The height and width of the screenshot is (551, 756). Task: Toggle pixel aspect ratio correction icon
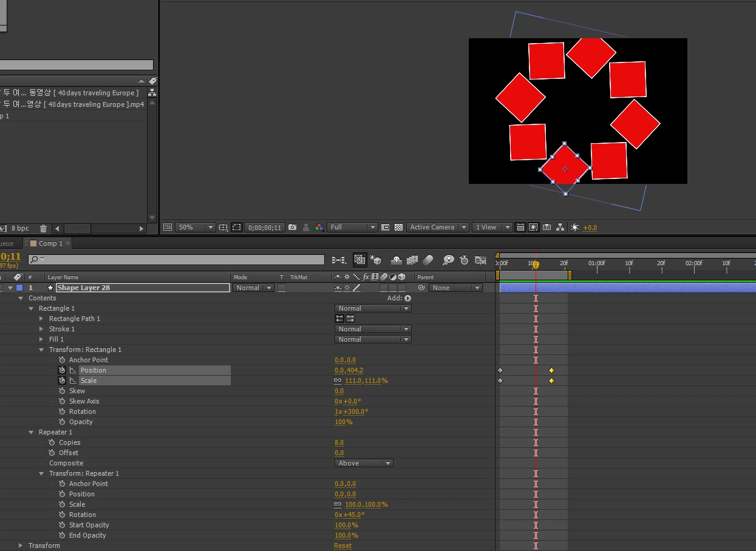[520, 228]
